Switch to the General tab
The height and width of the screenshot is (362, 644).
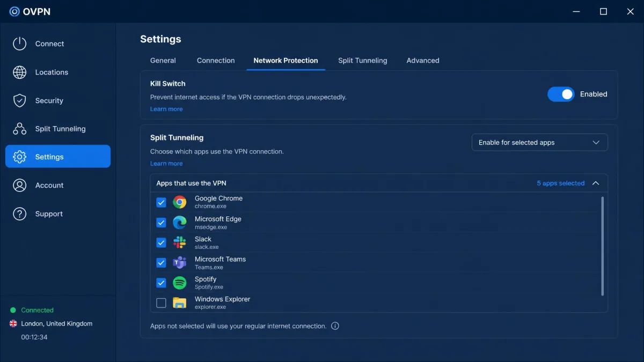[x=163, y=61]
